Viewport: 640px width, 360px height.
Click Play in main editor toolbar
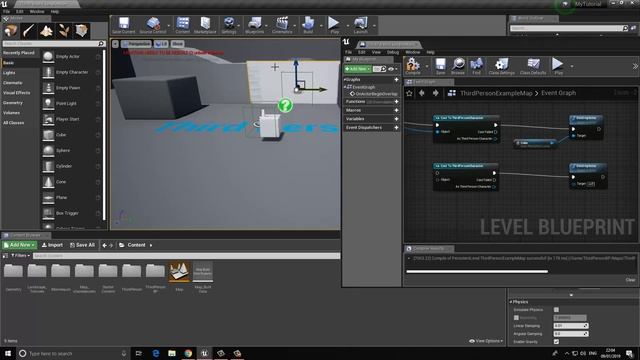click(x=334, y=25)
